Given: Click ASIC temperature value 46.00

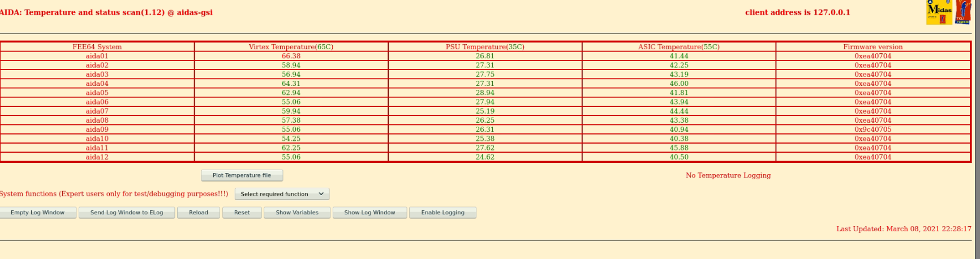Looking at the screenshot, I should (x=679, y=84).
